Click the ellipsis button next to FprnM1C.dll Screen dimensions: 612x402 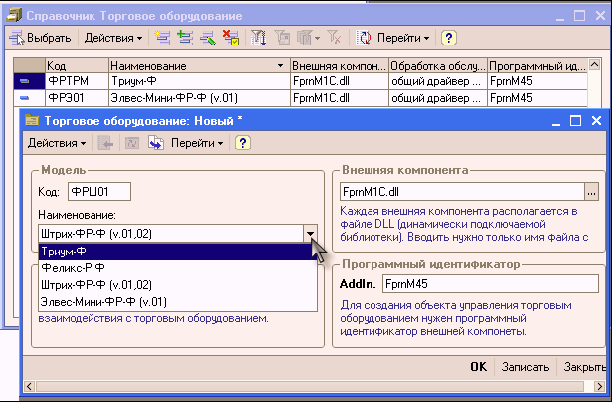coord(591,191)
